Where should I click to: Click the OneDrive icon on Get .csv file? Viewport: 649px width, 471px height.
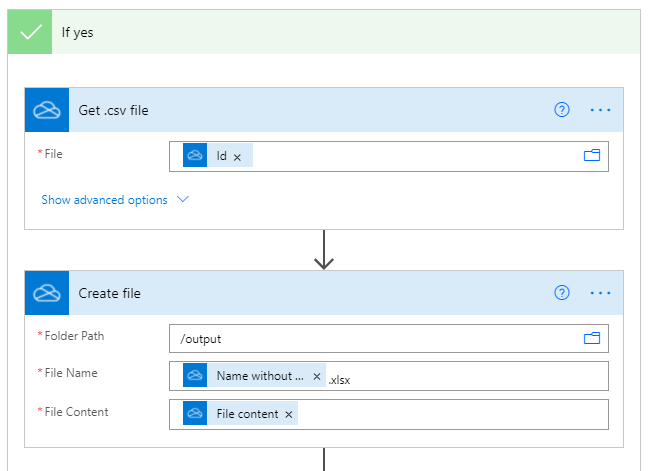[47, 110]
